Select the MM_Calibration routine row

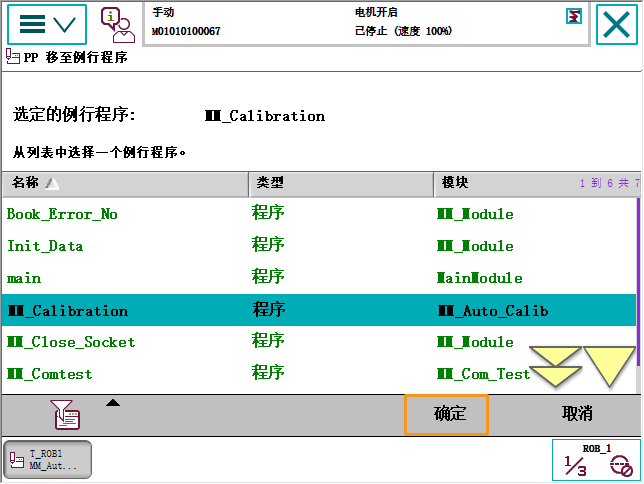coord(319,310)
